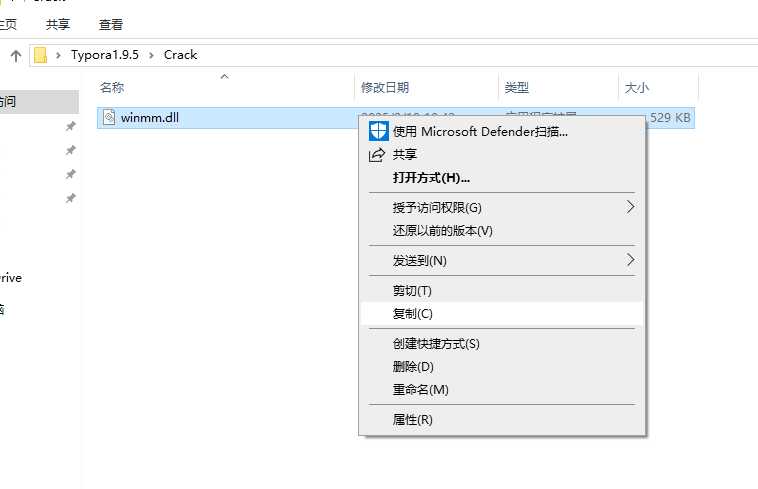758x489 pixels.
Task: Choose 使用 Microsoft Defender扫描 menu entry
Action: [502, 131]
